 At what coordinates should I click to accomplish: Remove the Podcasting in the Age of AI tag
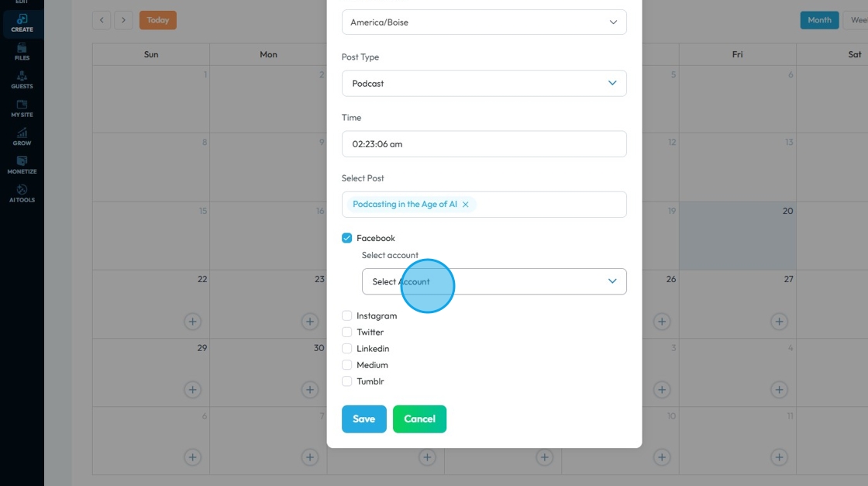466,205
